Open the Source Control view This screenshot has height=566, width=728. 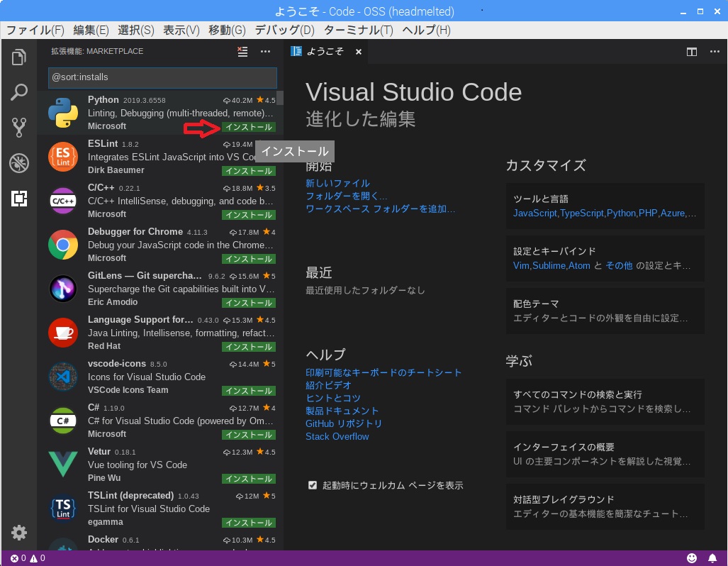click(18, 128)
